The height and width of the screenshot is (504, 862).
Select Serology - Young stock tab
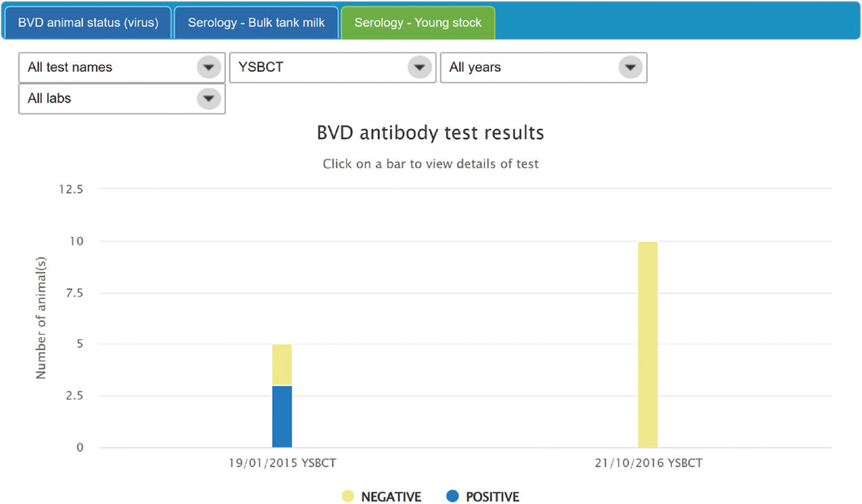click(418, 22)
